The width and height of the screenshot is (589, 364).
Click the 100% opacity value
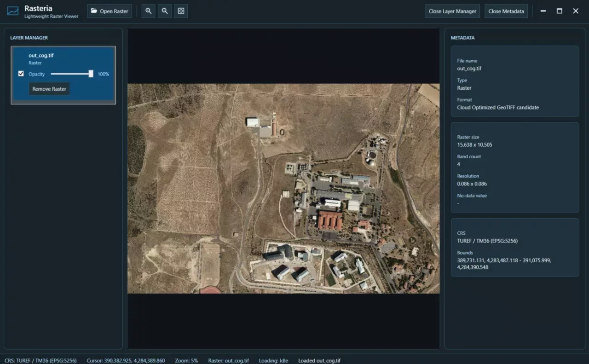pyautogui.click(x=104, y=74)
